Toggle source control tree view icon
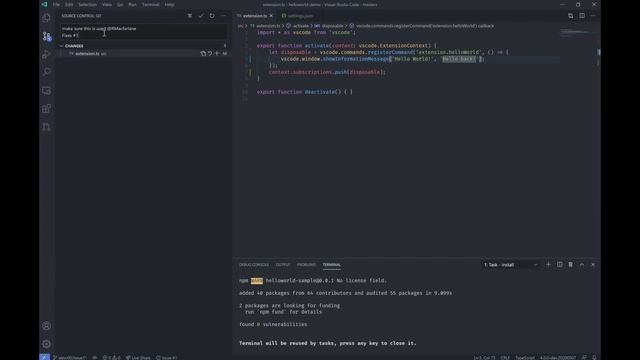 190,16
